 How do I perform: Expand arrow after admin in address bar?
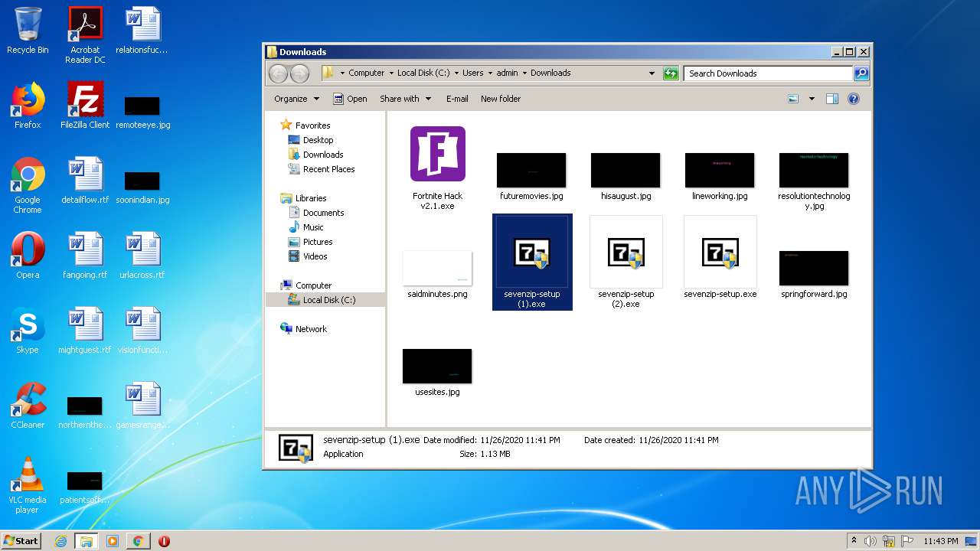[524, 73]
